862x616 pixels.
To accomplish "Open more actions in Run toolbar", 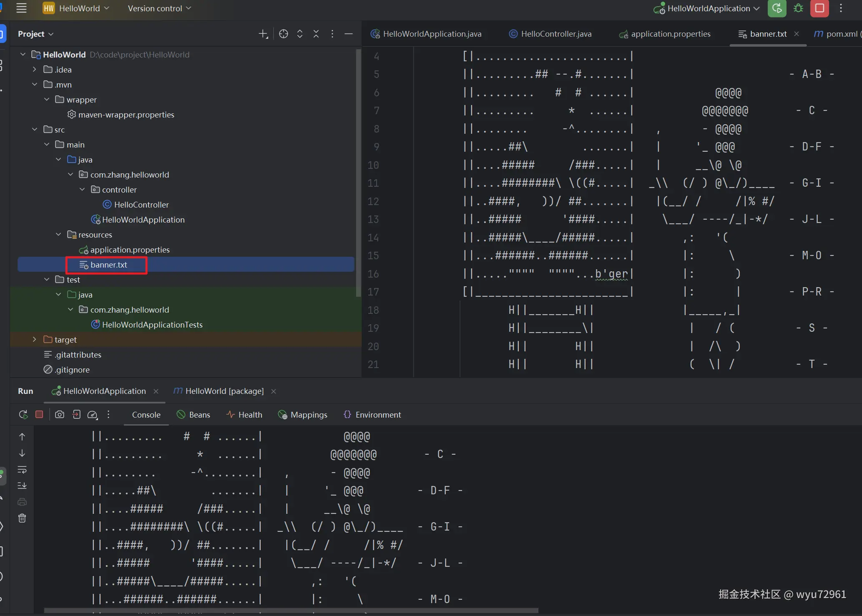I will pyautogui.click(x=108, y=415).
